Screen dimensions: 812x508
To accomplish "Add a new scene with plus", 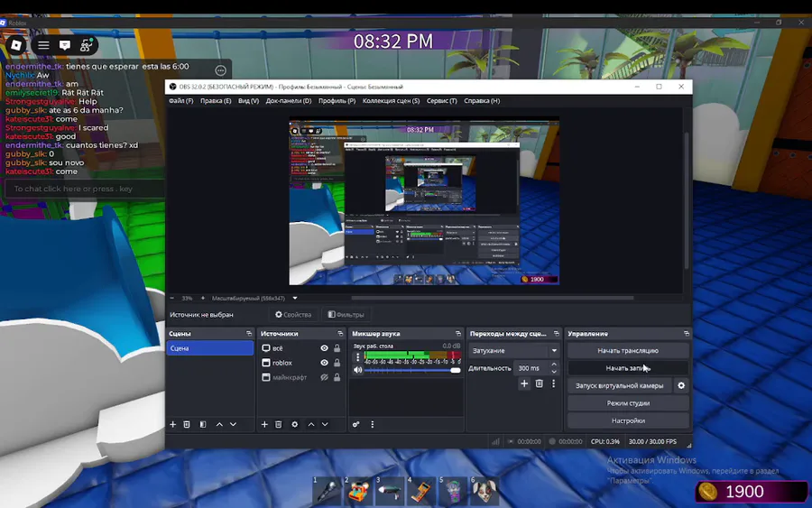I will [173, 424].
